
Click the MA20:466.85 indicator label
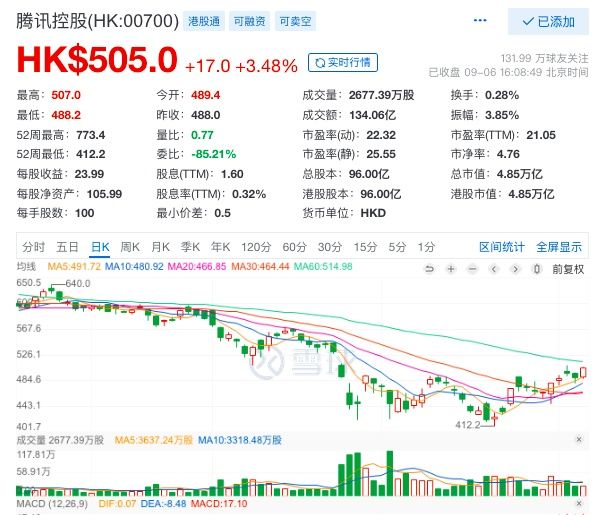[197, 267]
